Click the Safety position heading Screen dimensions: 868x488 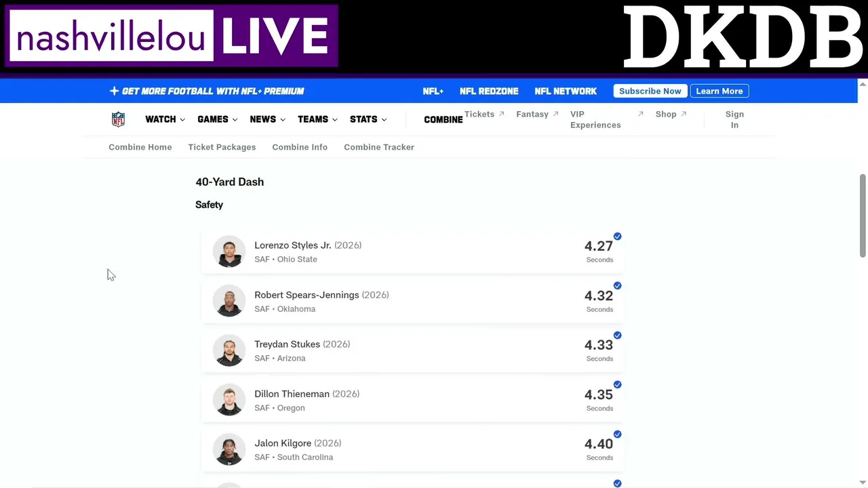pos(209,205)
